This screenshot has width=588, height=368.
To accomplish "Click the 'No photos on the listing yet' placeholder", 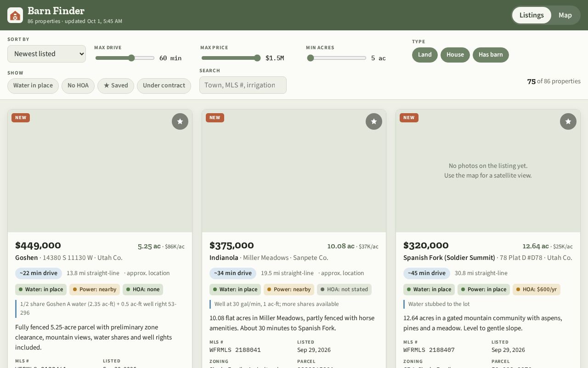I will (488, 171).
